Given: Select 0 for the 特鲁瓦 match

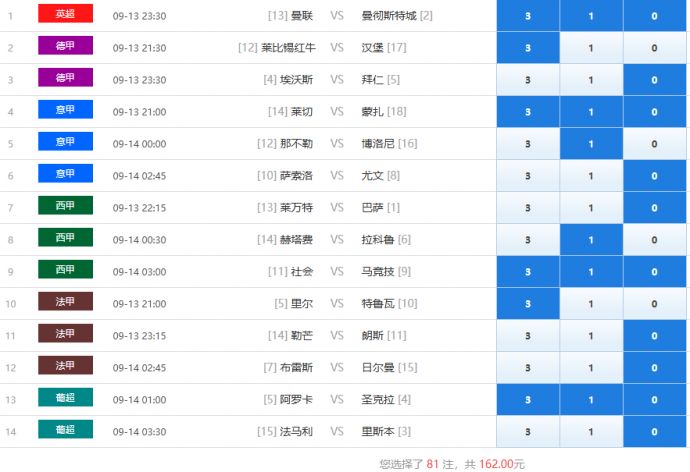Looking at the screenshot, I should point(654,304).
